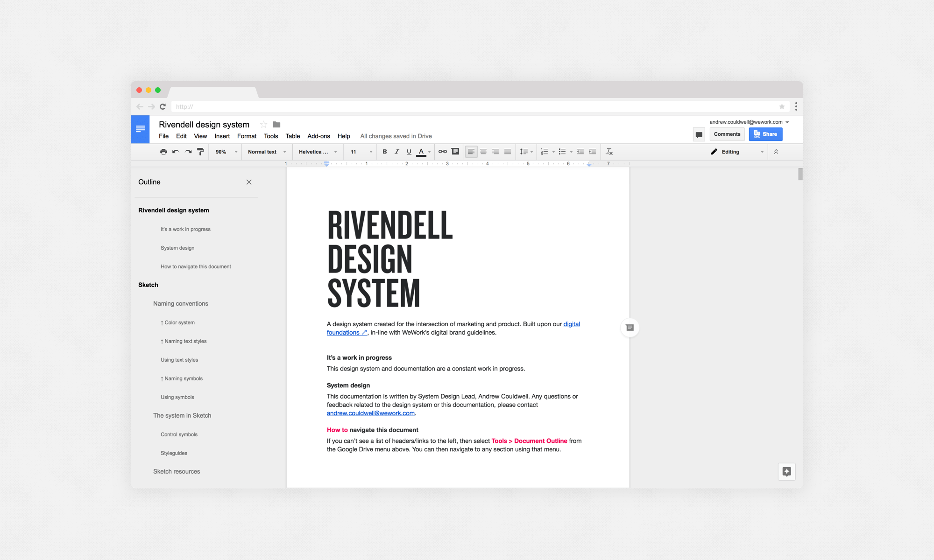The image size is (934, 560).
Task: Clear formatting on selected text
Action: click(609, 152)
